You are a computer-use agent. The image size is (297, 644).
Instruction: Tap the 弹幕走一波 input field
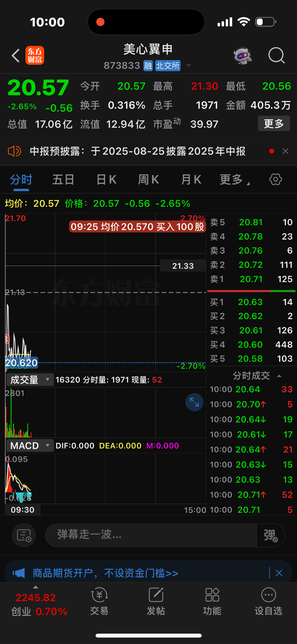pos(151,535)
